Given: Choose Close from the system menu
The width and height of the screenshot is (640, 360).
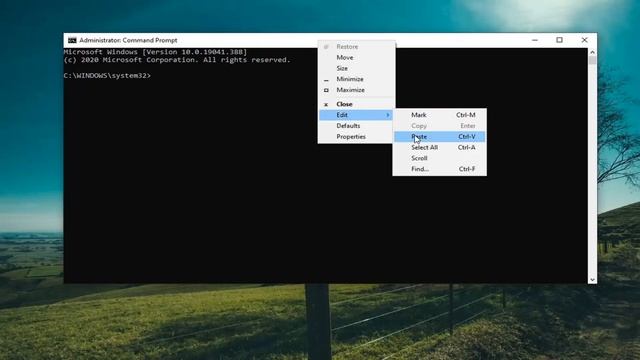Looking at the screenshot, I should 356,104.
